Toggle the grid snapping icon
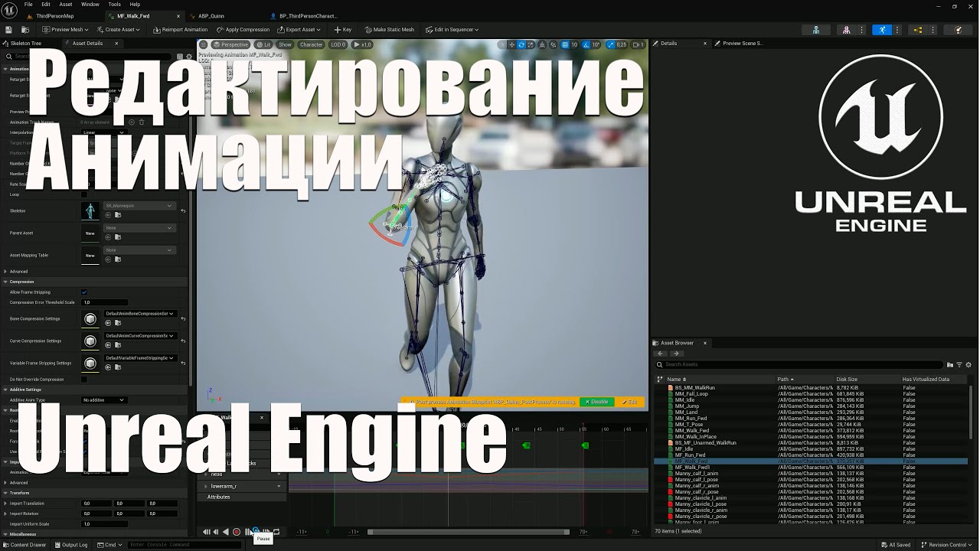This screenshot has height=551, width=980. pyautogui.click(x=566, y=44)
